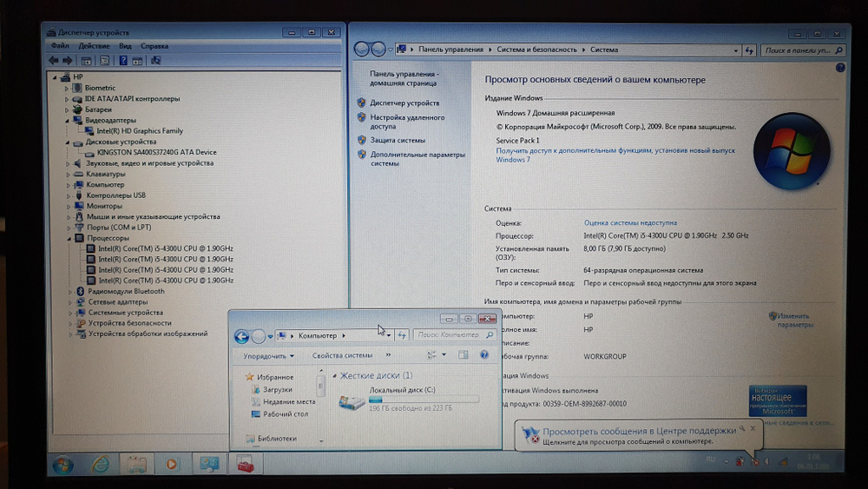Click Система и безопасность in breadcrumb
This screenshot has height=489, width=868.
536,50
